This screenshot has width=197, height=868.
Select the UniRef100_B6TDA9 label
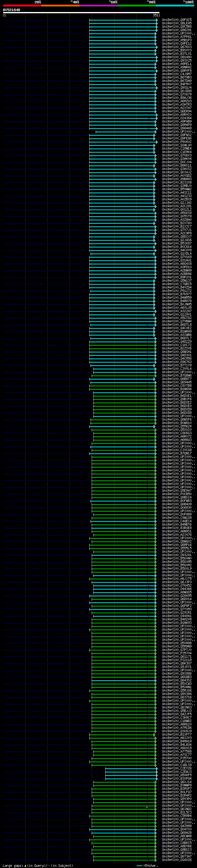(177, 81)
